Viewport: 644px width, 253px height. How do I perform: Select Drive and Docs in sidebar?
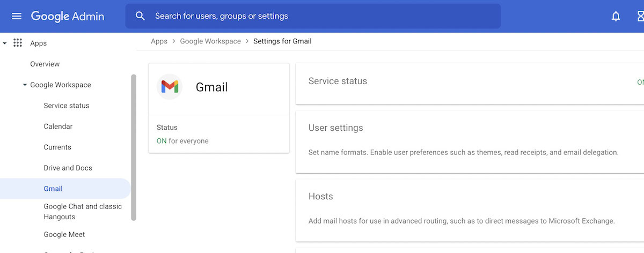(68, 168)
